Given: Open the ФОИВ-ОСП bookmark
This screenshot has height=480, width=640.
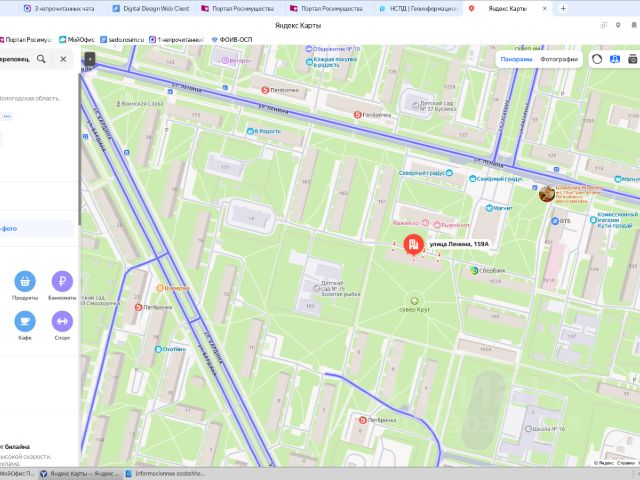Looking at the screenshot, I should pyautogui.click(x=231, y=40).
